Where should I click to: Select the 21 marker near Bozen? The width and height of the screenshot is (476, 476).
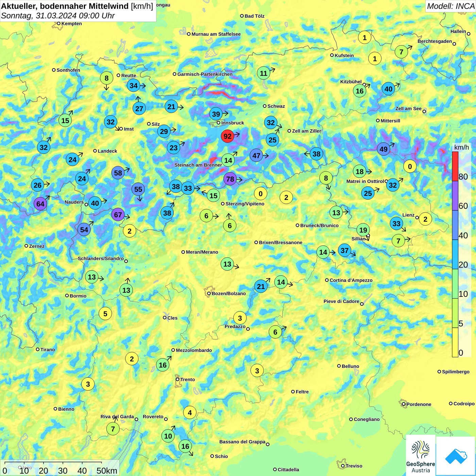(261, 286)
